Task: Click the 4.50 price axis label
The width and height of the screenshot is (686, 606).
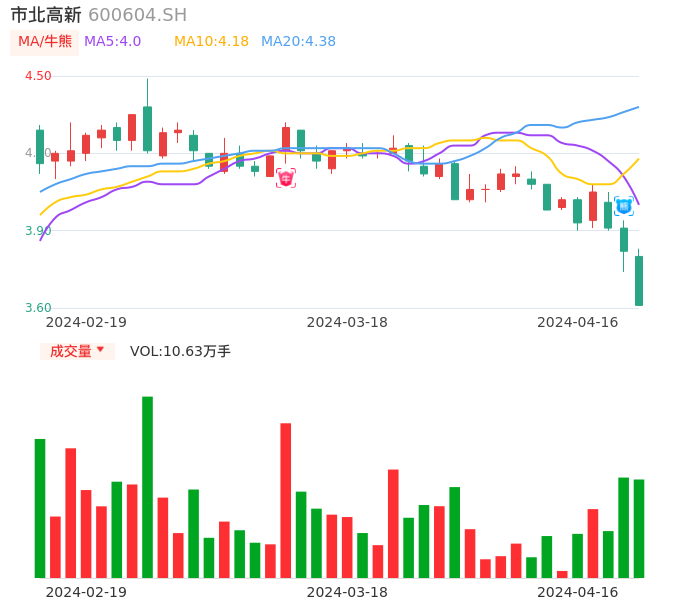Action: [38, 76]
